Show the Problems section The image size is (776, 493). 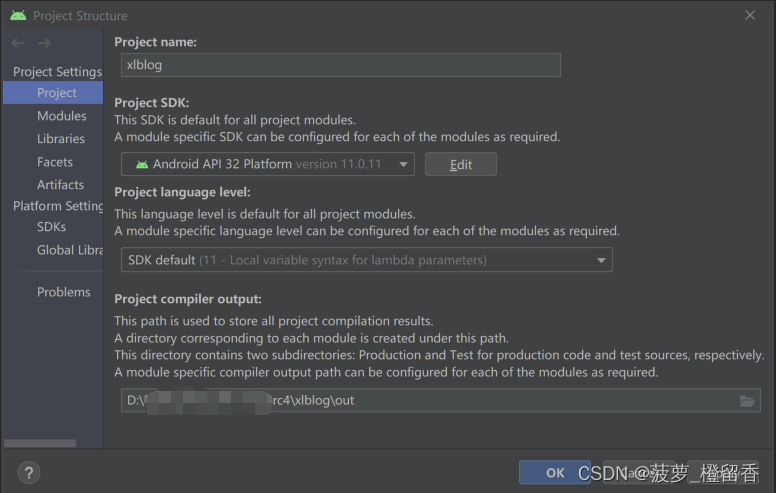[x=64, y=292]
